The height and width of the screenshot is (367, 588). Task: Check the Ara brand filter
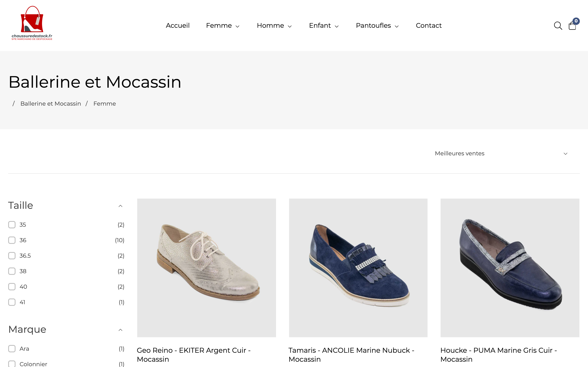12,348
